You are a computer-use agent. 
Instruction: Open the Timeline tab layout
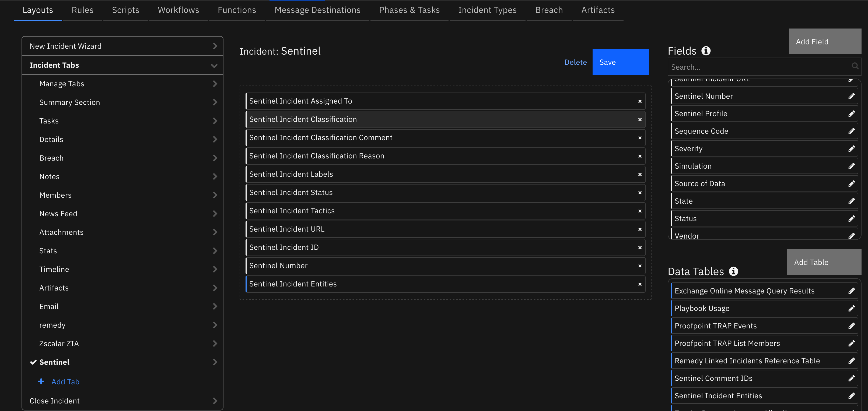[122, 269]
